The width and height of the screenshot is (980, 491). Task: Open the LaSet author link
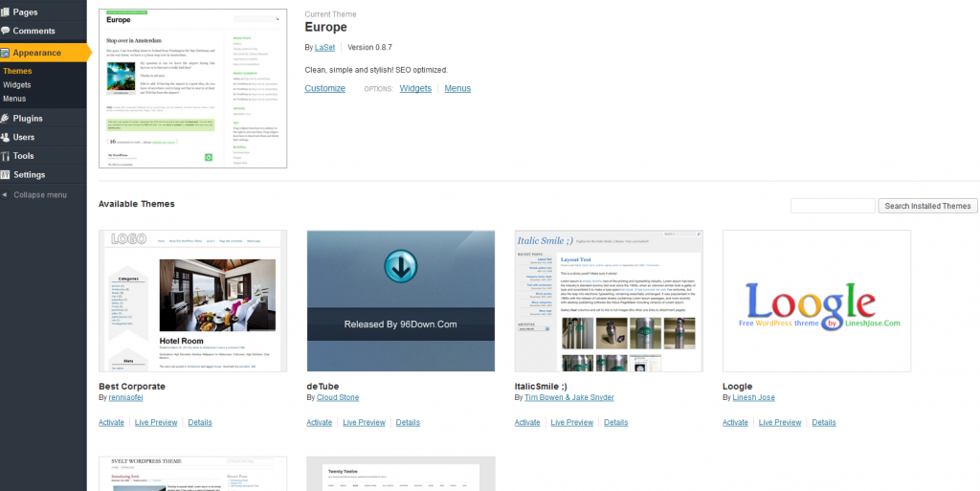point(323,47)
